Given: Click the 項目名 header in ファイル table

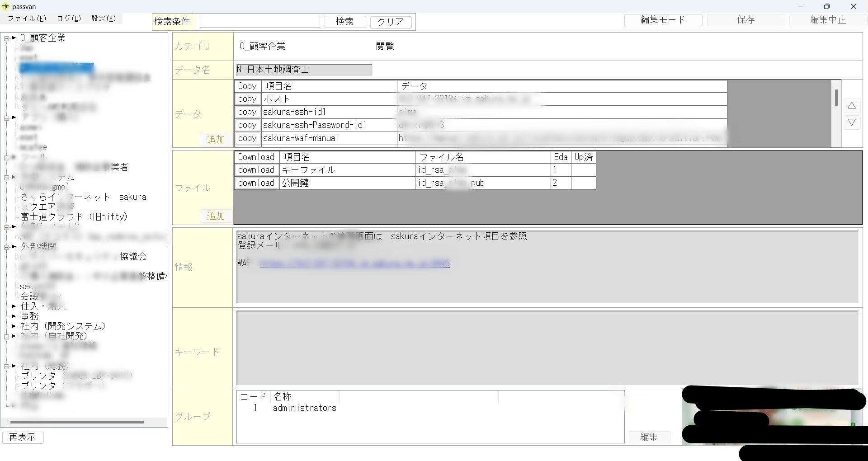Looking at the screenshot, I should click(347, 157).
